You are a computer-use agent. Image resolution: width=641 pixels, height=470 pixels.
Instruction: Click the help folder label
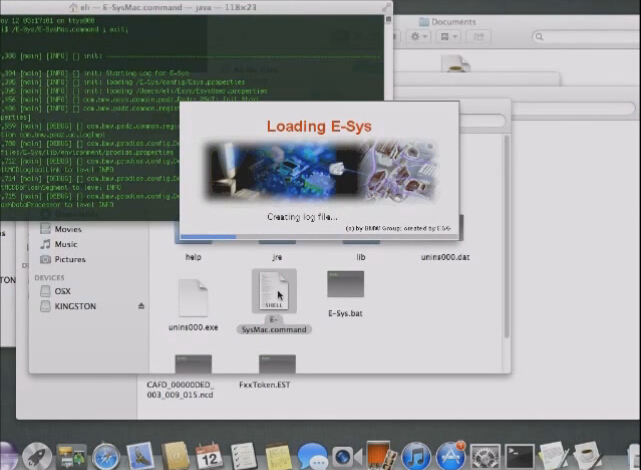[x=193, y=257]
